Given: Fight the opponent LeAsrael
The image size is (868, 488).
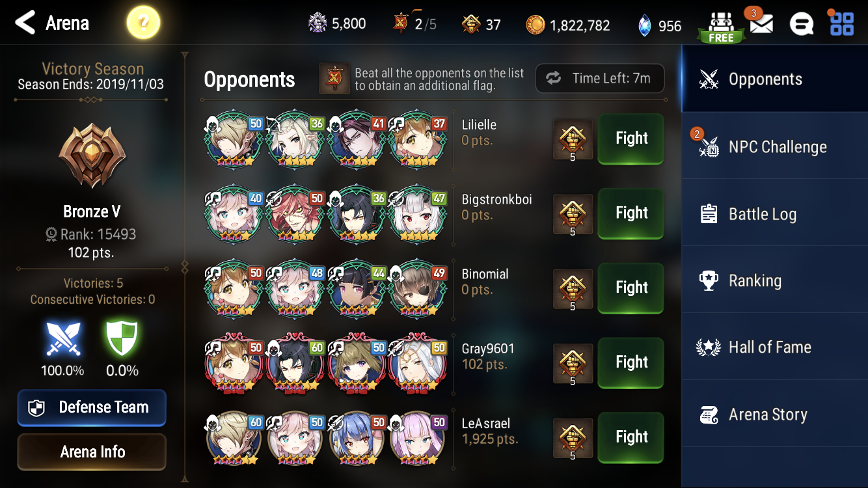Looking at the screenshot, I should pos(631,437).
